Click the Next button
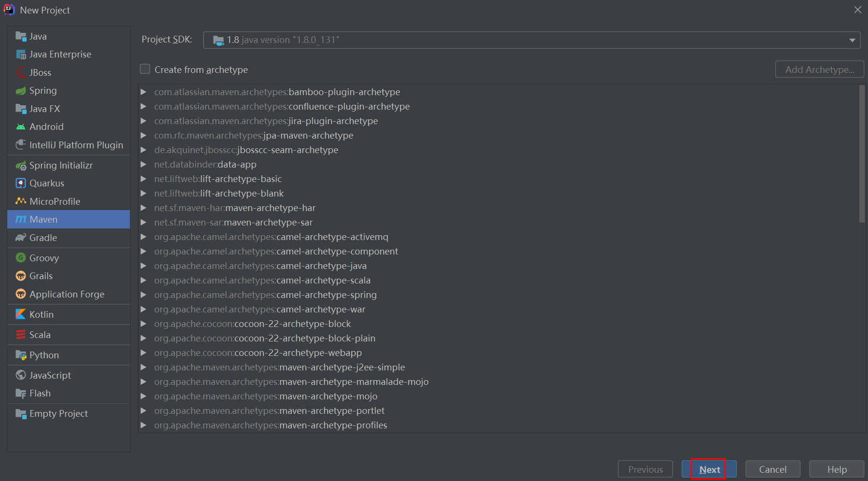 [x=709, y=469]
